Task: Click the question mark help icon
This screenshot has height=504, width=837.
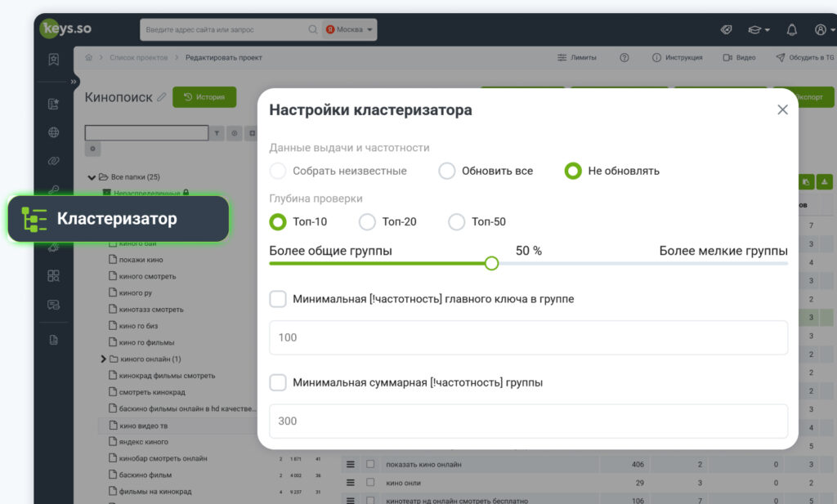Action: coord(624,58)
